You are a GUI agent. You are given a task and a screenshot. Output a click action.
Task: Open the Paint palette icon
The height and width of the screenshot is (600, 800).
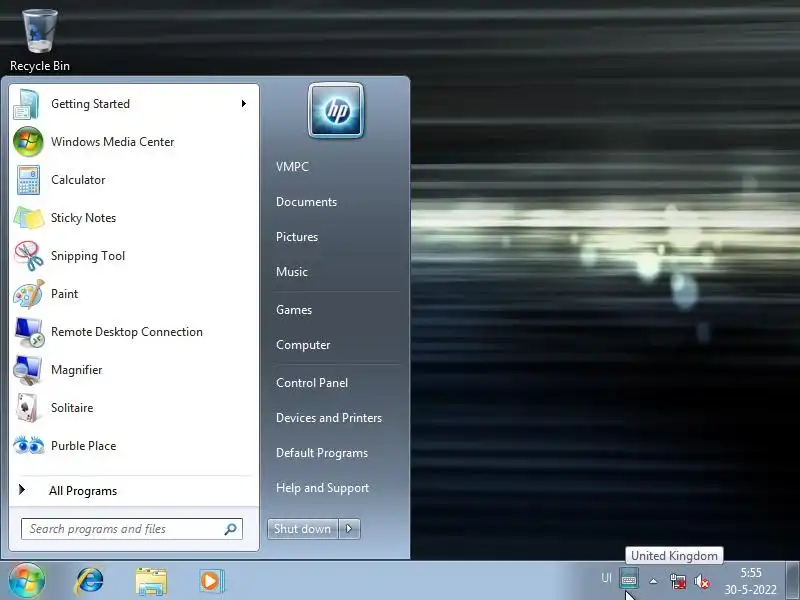click(x=29, y=294)
